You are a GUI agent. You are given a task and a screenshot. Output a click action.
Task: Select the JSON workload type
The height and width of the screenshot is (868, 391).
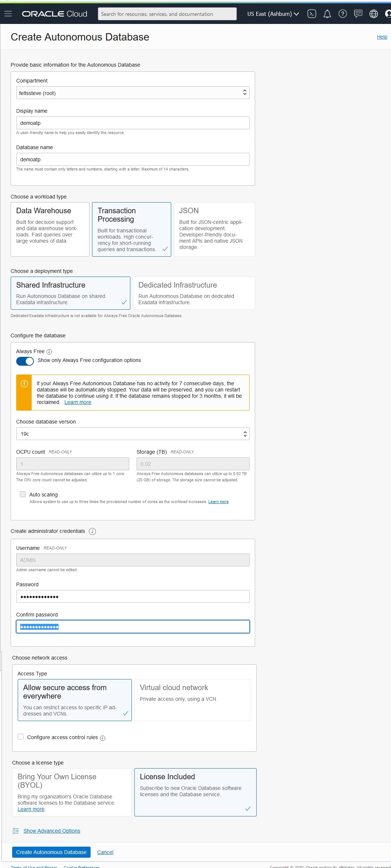point(214,229)
